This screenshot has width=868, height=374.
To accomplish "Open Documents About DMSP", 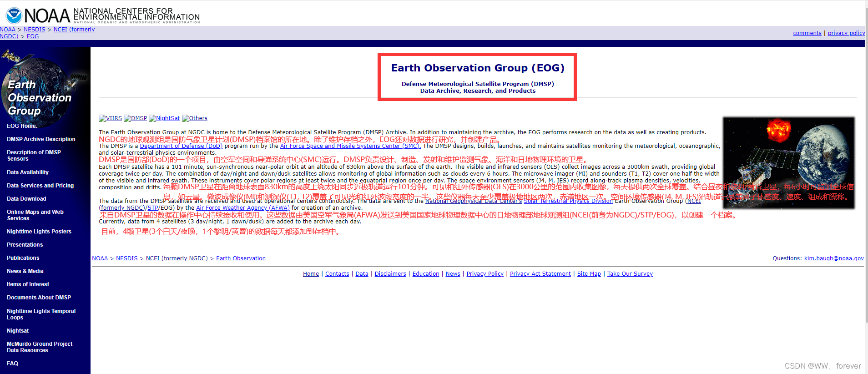I will tap(39, 298).
